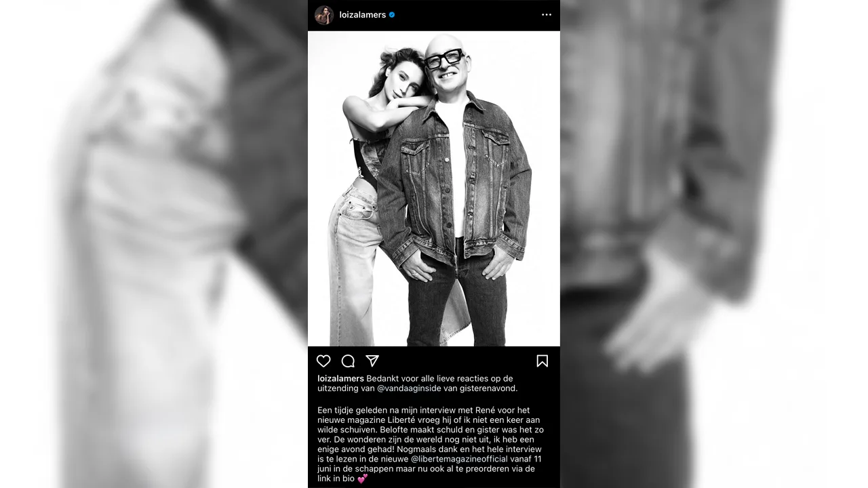Click the man's glasses in the photo
The width and height of the screenshot is (868, 488).
point(445,61)
